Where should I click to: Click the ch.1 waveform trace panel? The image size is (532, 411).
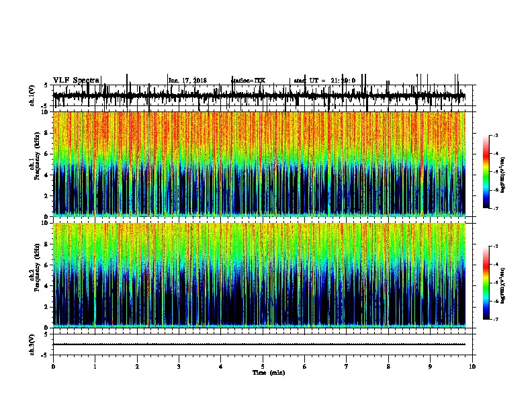pos(263,95)
